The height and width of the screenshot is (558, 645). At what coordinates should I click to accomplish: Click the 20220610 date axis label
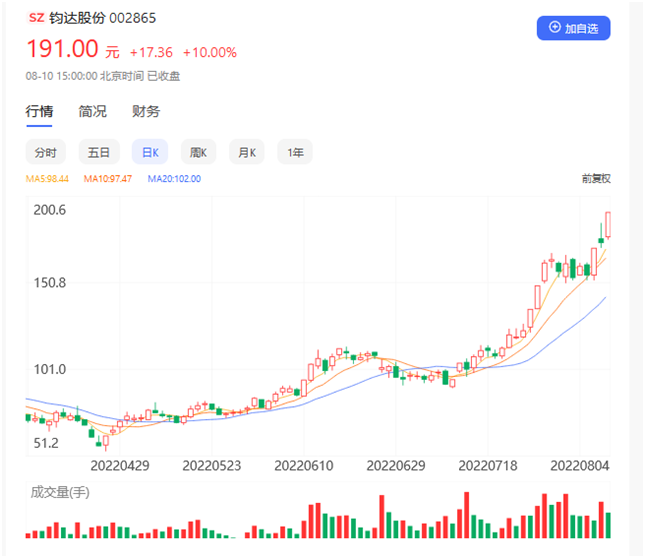(304, 466)
